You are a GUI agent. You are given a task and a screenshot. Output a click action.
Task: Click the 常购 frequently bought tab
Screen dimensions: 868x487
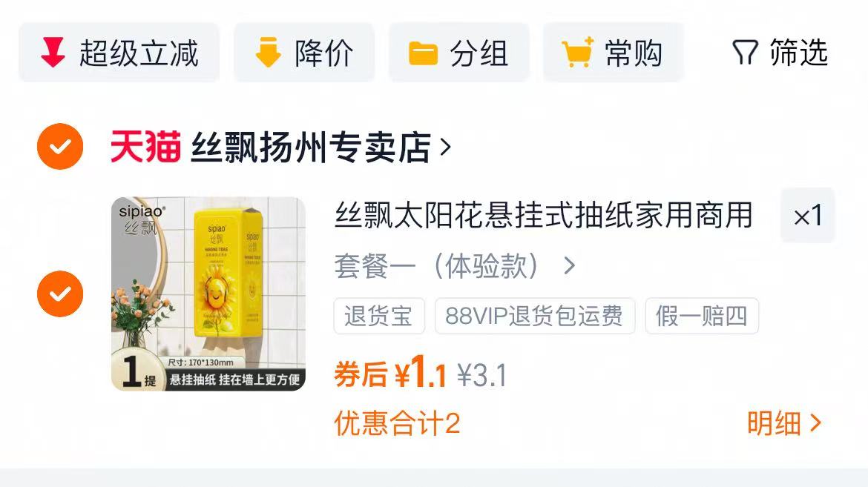coord(614,53)
